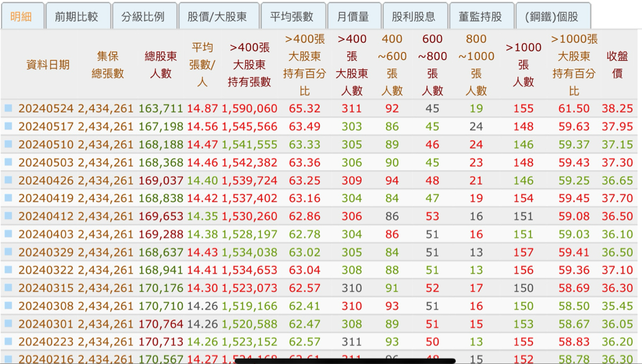Click the 收盤價 column header
Viewport: 642px width, 364px height.
tap(617, 65)
